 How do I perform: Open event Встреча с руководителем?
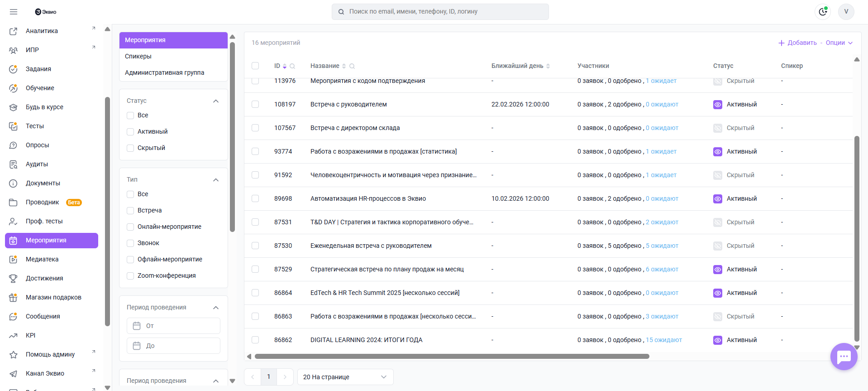point(348,105)
